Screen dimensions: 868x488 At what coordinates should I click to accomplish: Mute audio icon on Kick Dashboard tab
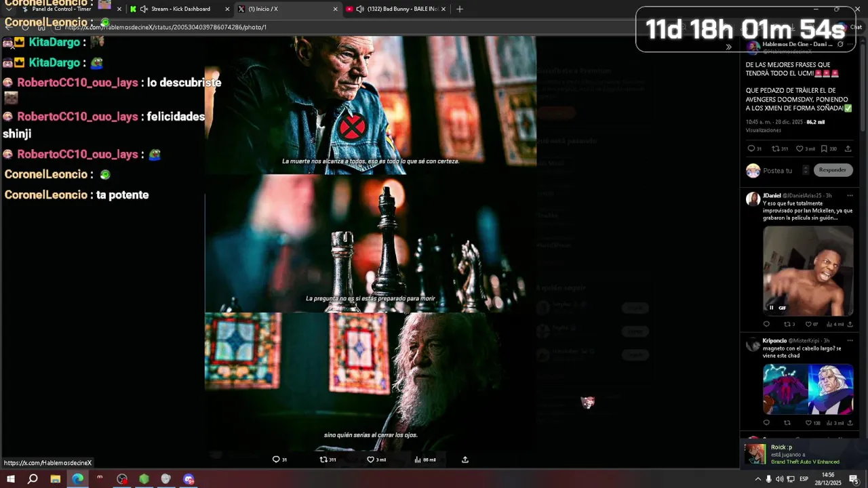144,9
